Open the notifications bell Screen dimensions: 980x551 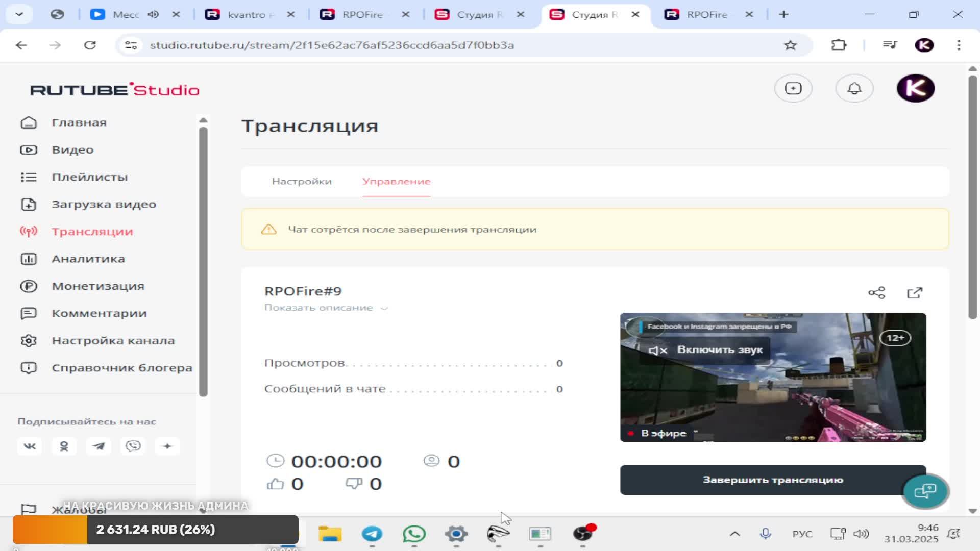(854, 88)
